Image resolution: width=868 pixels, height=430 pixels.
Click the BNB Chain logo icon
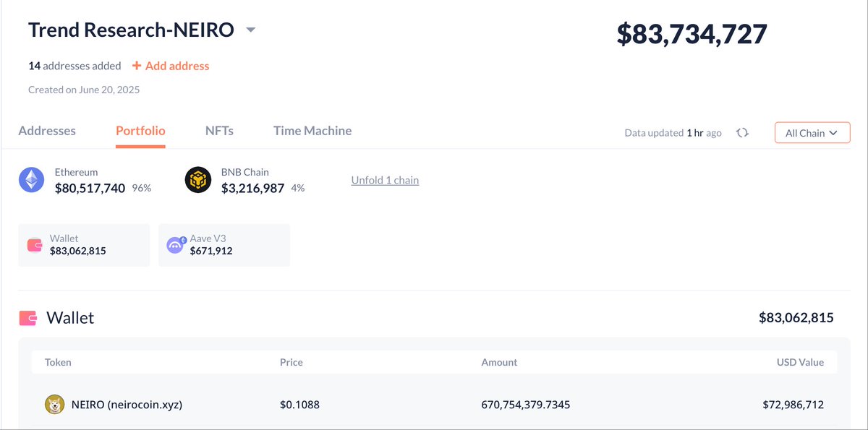[x=198, y=180]
